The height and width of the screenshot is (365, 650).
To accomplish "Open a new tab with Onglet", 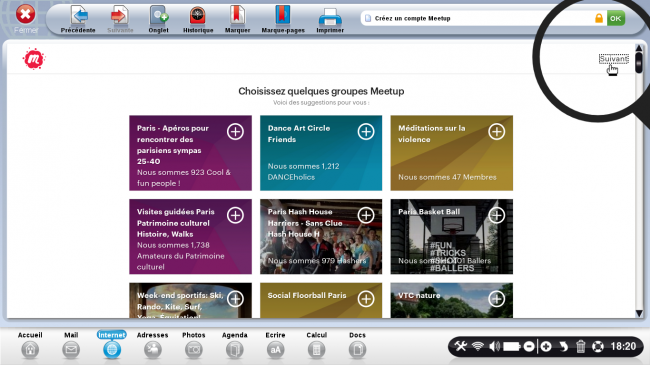I will tap(159, 16).
